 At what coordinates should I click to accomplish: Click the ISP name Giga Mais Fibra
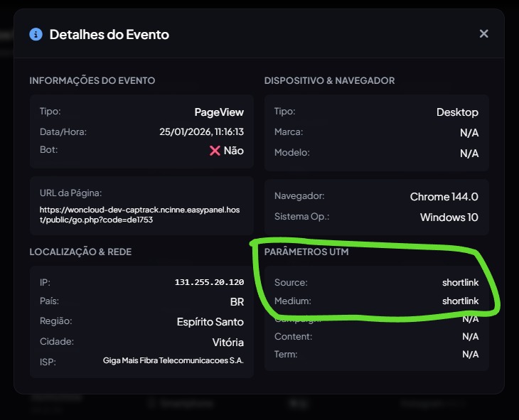pyautogui.click(x=173, y=361)
